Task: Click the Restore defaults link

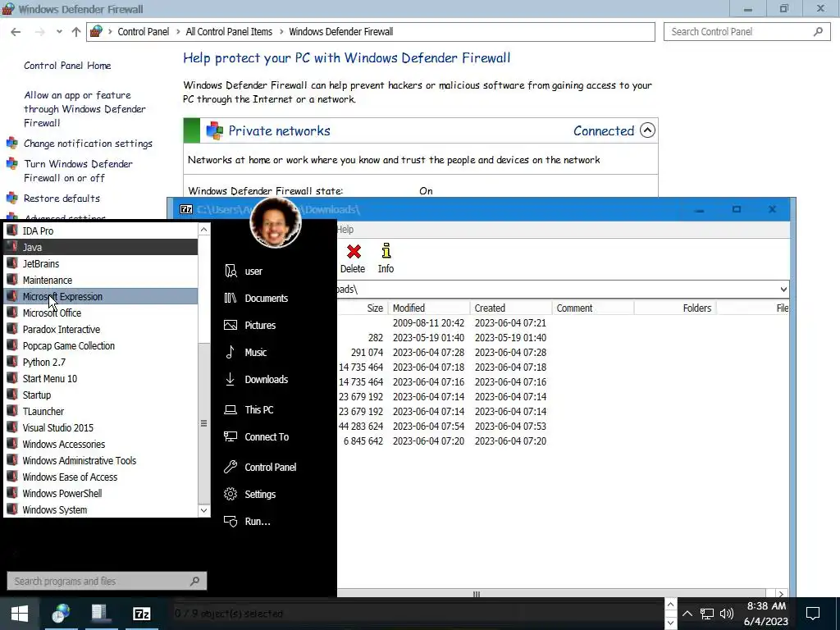Action: click(62, 199)
